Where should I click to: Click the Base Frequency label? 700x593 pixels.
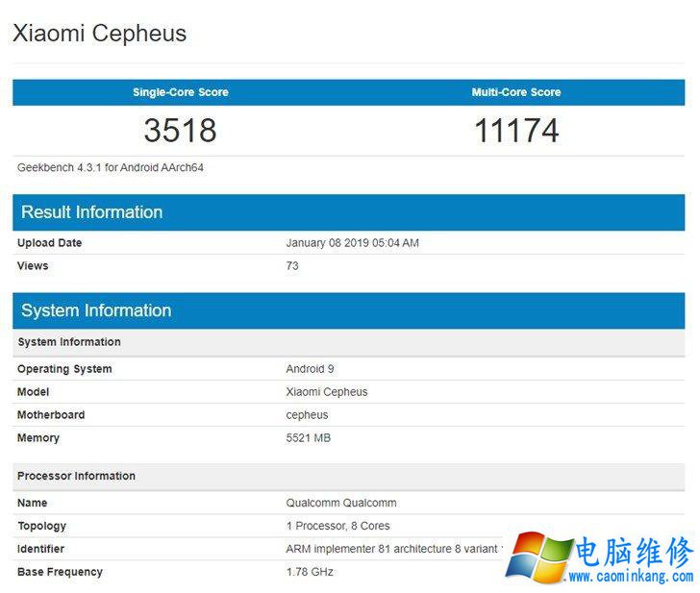(60, 572)
